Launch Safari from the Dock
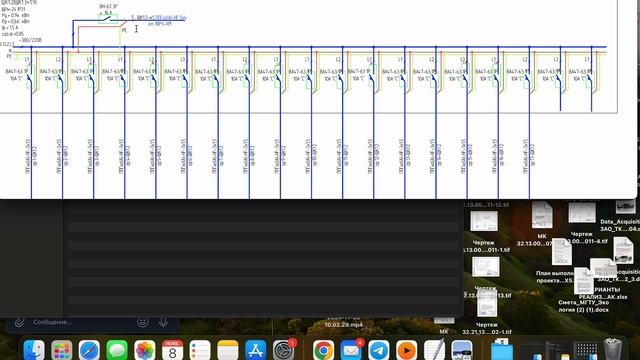 [89, 350]
